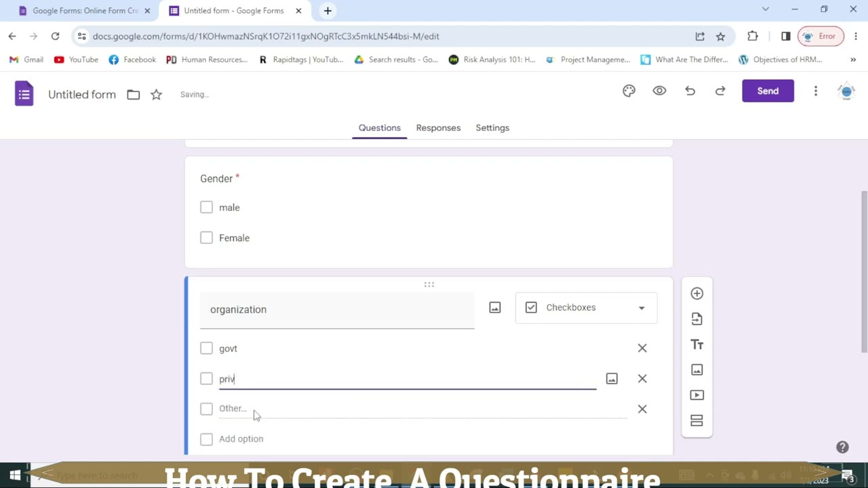Viewport: 868px width, 488px height.
Task: Add image from the side toolbar
Action: click(x=696, y=369)
